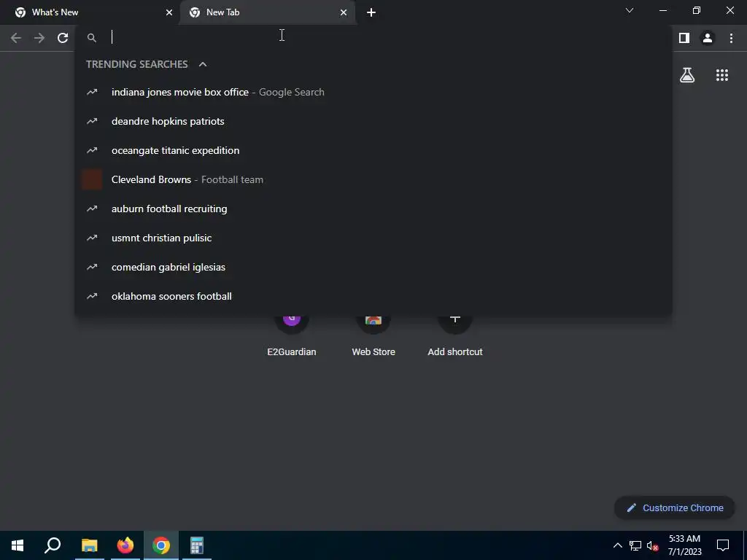Open Windows taskbar search
This screenshot has width=747, height=560.
53,545
